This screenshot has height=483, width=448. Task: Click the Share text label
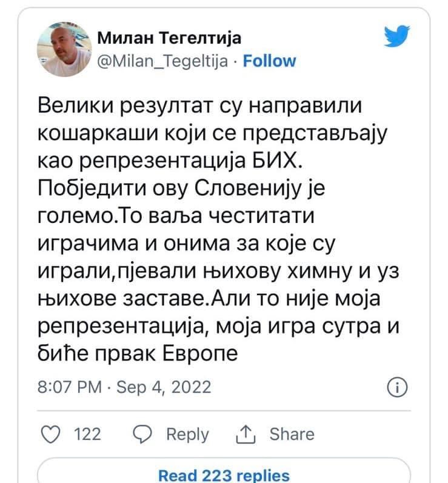coord(291,434)
